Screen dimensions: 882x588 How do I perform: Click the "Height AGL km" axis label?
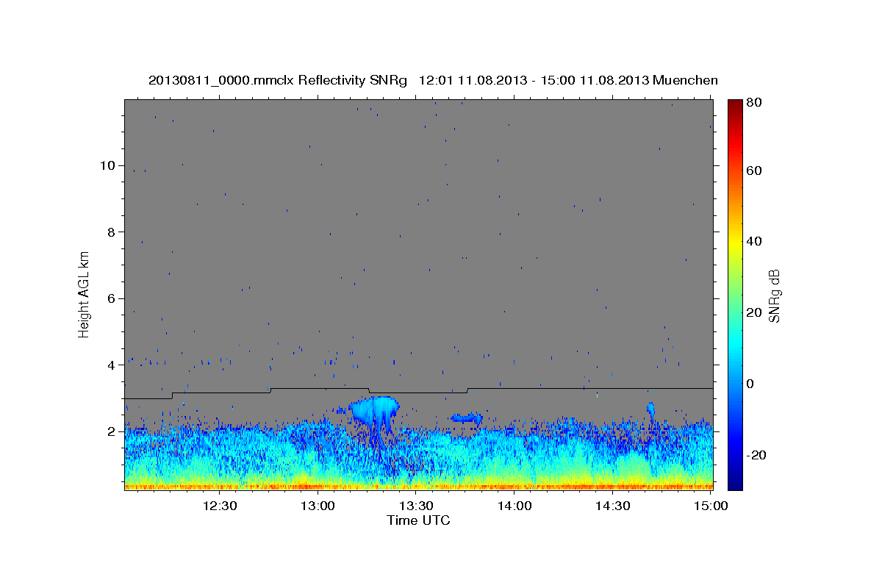click(x=85, y=295)
